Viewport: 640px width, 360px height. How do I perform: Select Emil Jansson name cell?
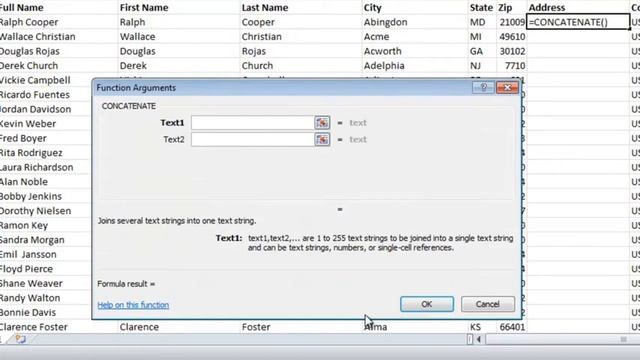click(46, 254)
